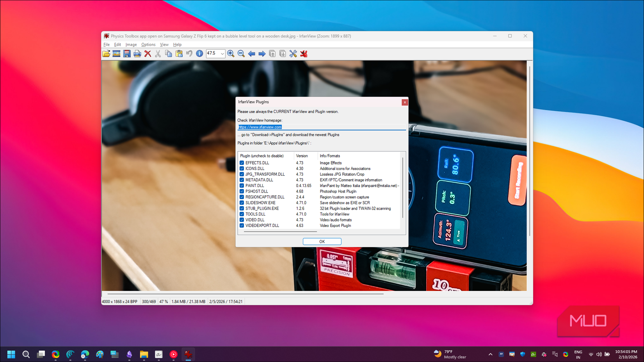Uncheck EFFECTS.DLL to disable Image Effects
Image resolution: width=644 pixels, height=362 pixels.
point(242,163)
